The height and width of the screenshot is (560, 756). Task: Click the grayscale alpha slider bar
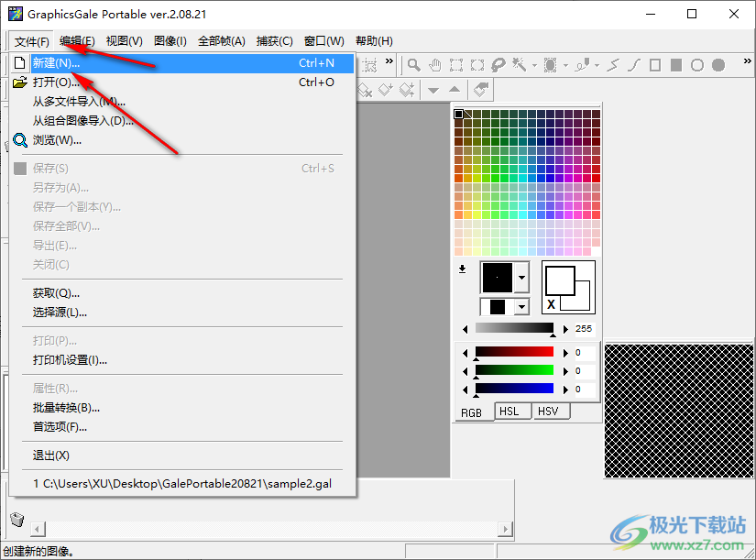click(514, 328)
